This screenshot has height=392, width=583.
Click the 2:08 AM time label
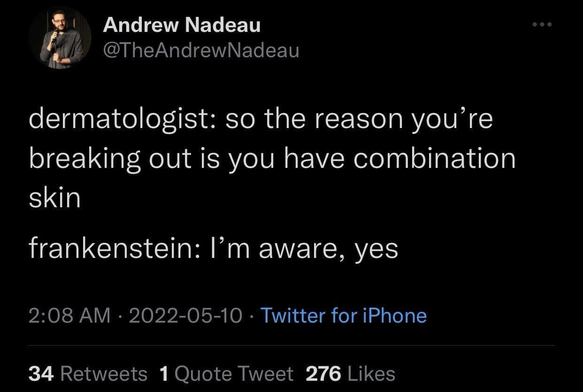pyautogui.click(x=66, y=316)
